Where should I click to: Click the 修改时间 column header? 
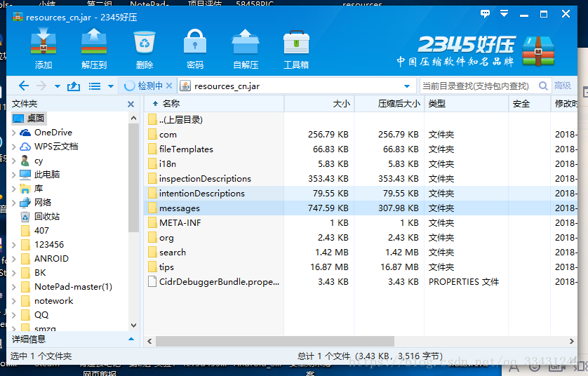coord(566,104)
